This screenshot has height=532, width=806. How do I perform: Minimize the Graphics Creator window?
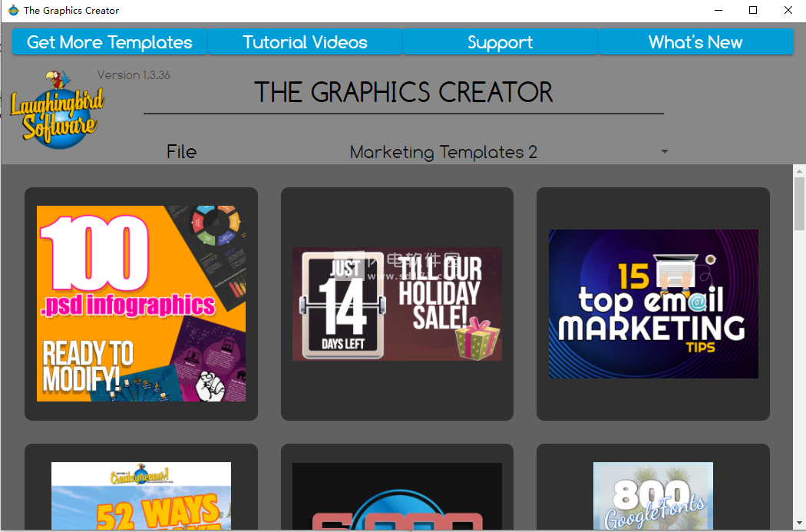718,10
